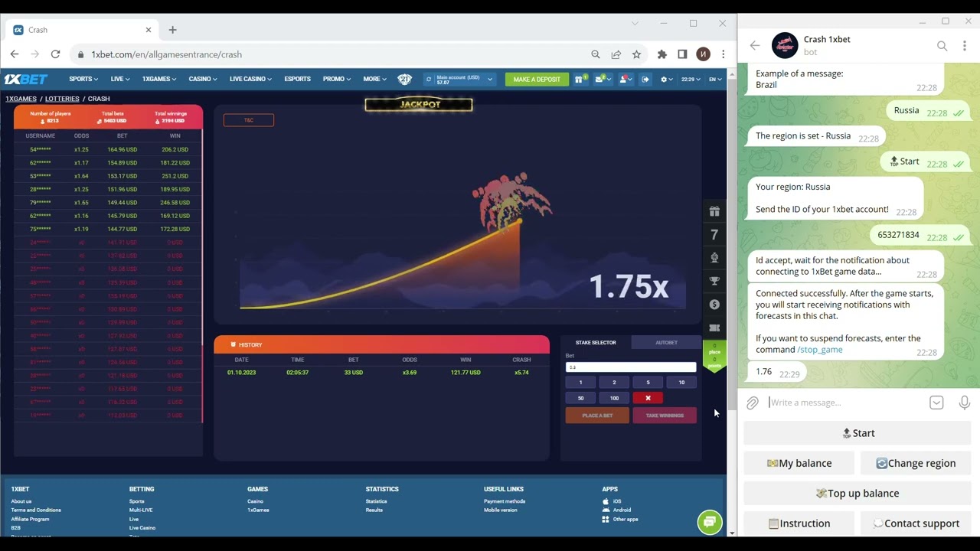Open the Telegram chat options menu
The image size is (980, 551).
pyautogui.click(x=966, y=46)
